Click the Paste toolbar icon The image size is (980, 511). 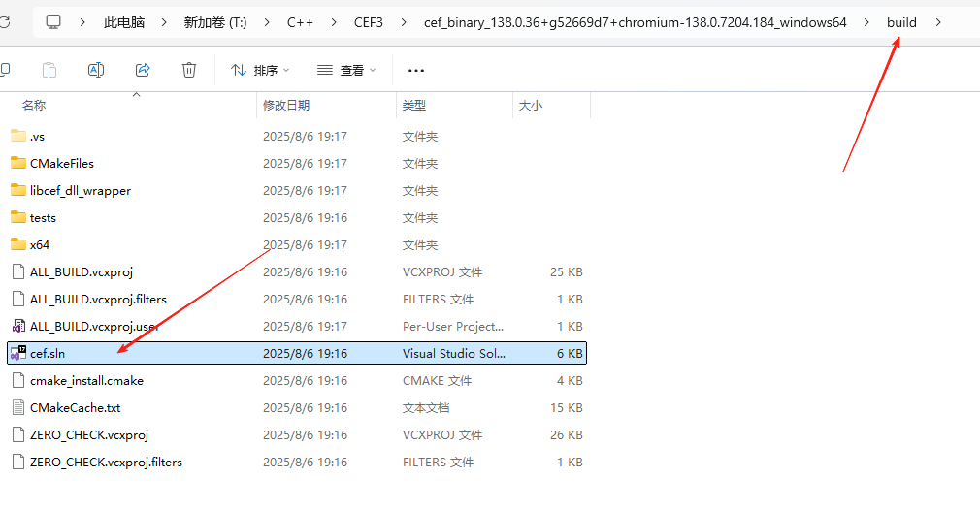coord(49,70)
